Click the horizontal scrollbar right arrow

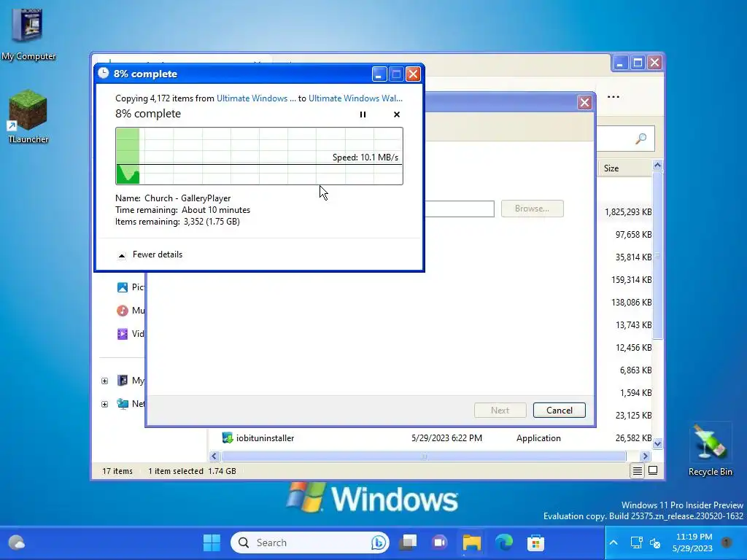click(645, 456)
